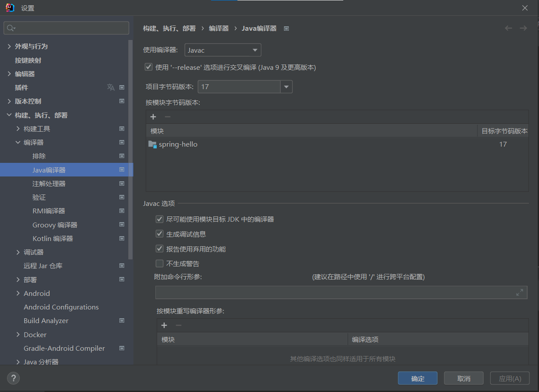Click the project-level icon beside 部署

coord(122,280)
